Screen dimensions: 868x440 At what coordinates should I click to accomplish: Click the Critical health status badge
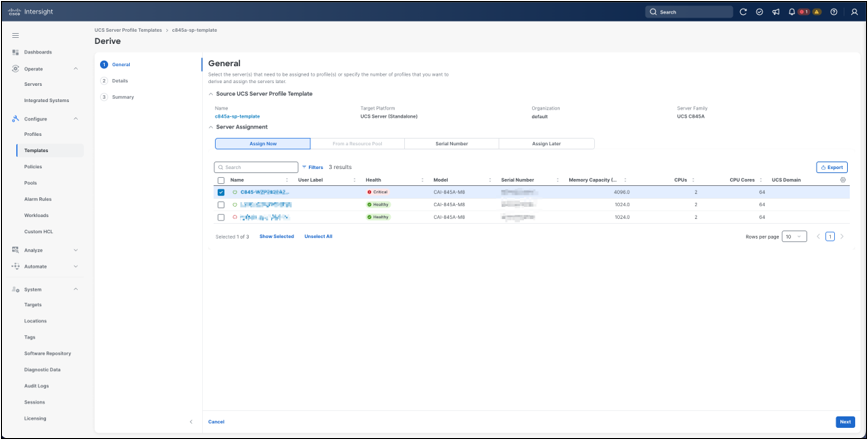coord(378,192)
